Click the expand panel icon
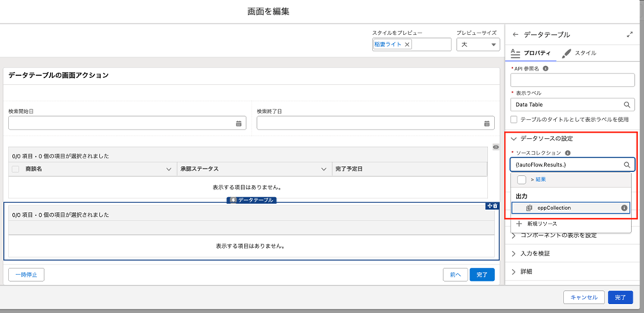Viewport: 644px width, 313px height. 630,35
